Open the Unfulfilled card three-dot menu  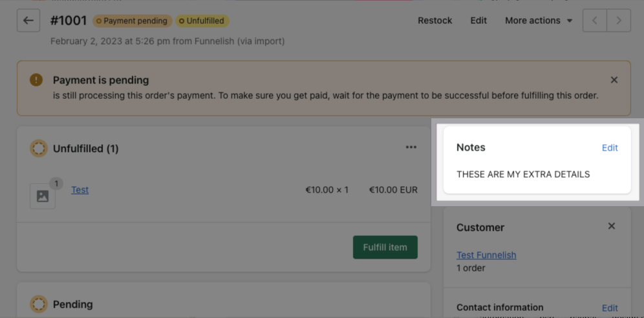coord(411,147)
